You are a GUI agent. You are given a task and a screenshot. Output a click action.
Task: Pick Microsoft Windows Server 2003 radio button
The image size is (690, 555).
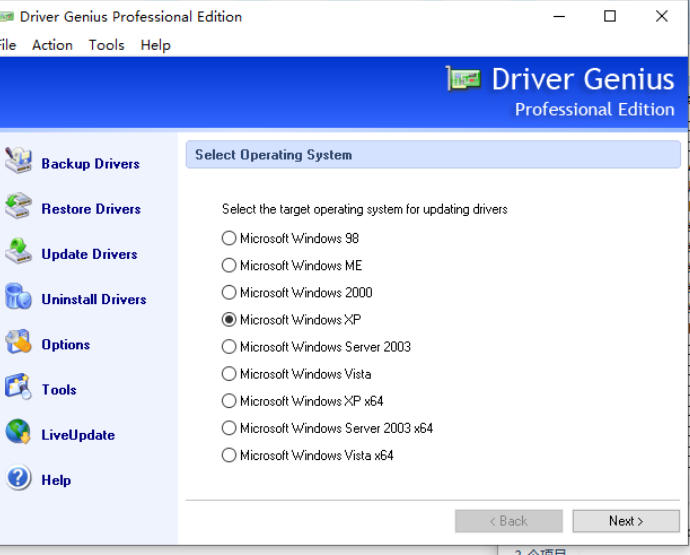229,347
